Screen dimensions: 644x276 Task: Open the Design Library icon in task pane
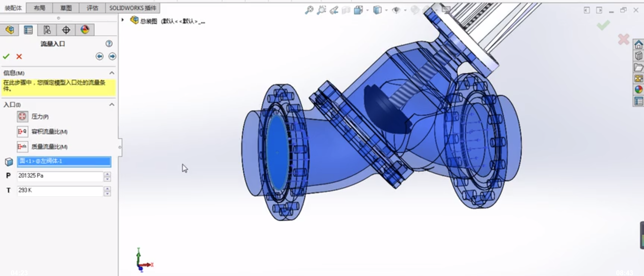tap(639, 56)
